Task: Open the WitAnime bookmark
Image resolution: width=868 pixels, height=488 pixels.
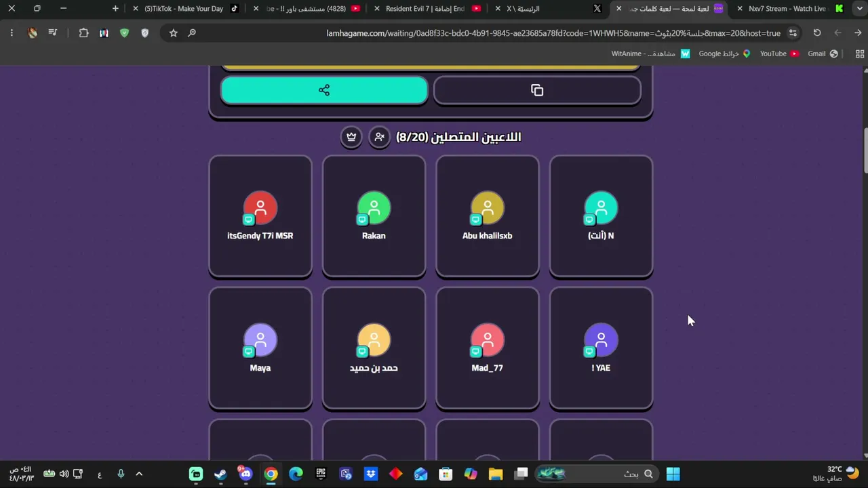Action: [650, 54]
